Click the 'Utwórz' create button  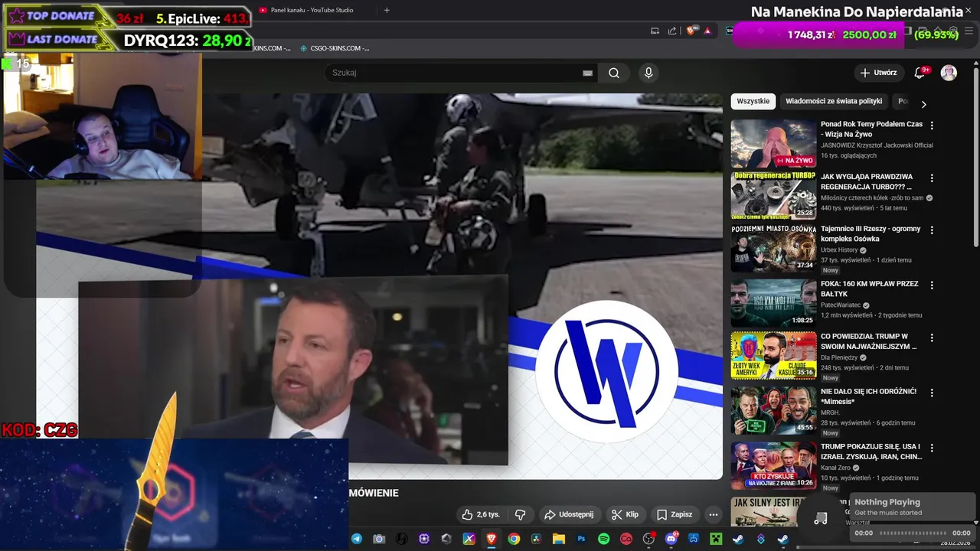coord(879,73)
